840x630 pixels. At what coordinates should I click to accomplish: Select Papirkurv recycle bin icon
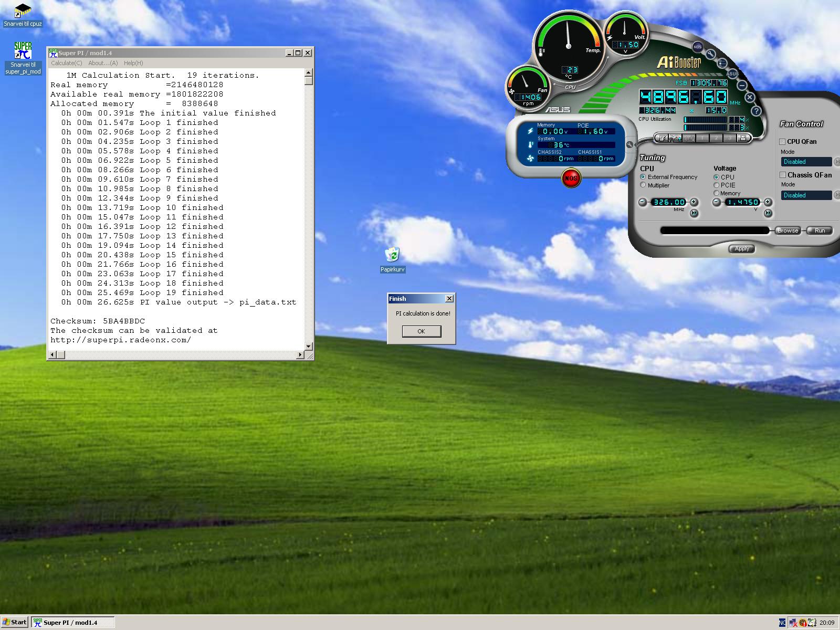[392, 260]
